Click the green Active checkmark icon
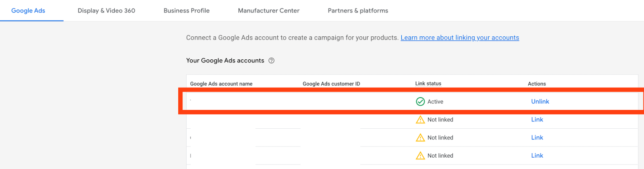This screenshot has width=644, height=169. 420,102
